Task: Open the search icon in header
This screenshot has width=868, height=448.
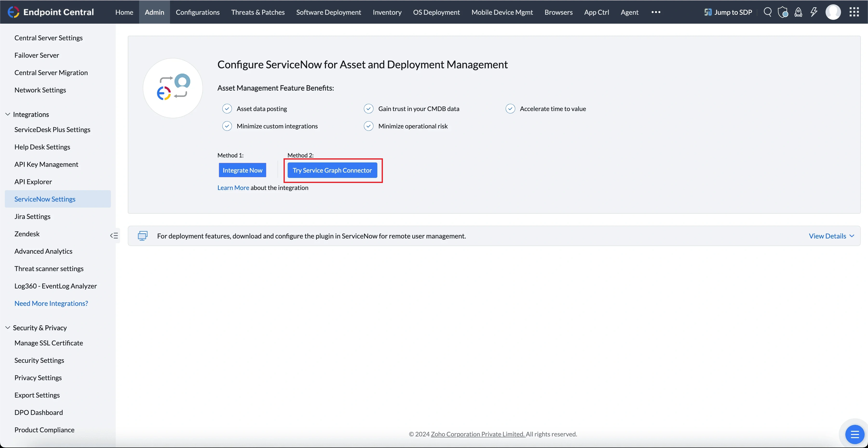Action: (x=768, y=12)
